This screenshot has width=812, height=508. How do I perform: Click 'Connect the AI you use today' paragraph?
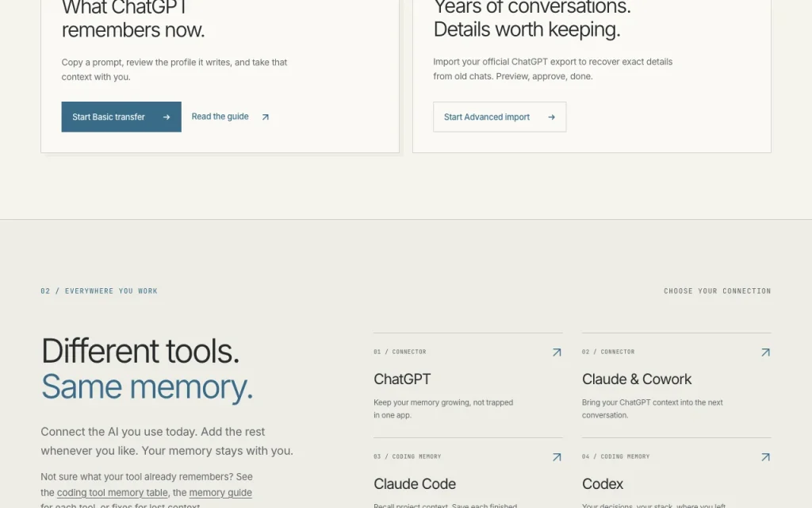[167, 441]
